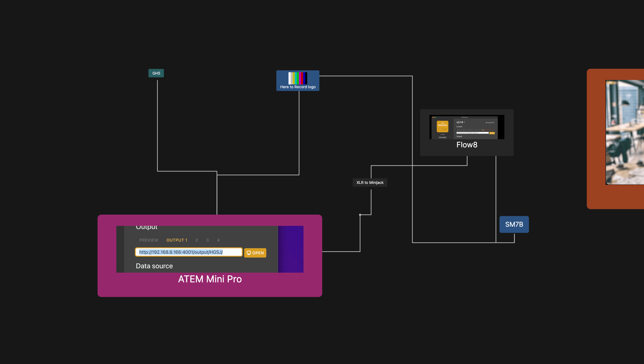Open the café photo in the orange card
The image size is (644, 364).
point(625,132)
